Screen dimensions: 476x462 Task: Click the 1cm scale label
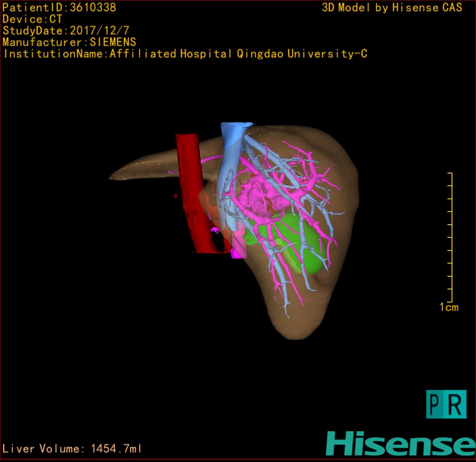(x=449, y=307)
